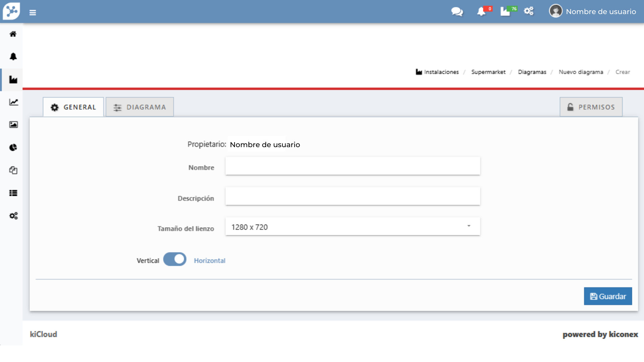Image resolution: width=644 pixels, height=362 pixels.
Task: Open chat messages icon in header
Action: pos(457,12)
